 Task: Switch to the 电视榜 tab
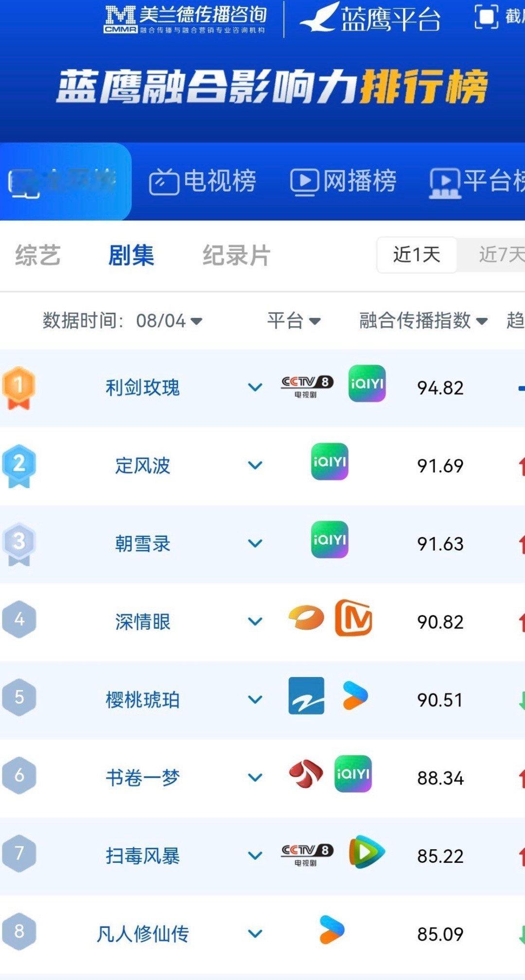coord(202,181)
